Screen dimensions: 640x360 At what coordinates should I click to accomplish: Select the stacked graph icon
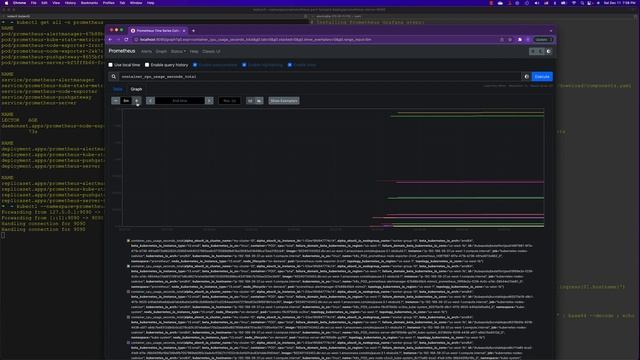pyautogui.click(x=259, y=101)
